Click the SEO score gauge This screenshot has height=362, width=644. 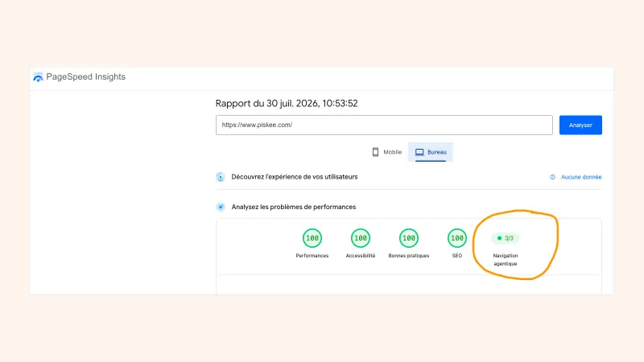point(457,238)
